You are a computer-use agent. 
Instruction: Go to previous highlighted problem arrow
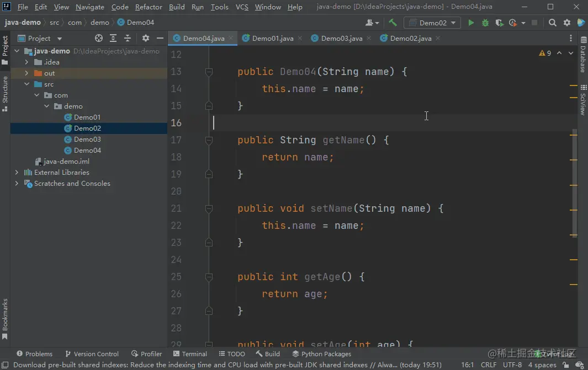559,53
